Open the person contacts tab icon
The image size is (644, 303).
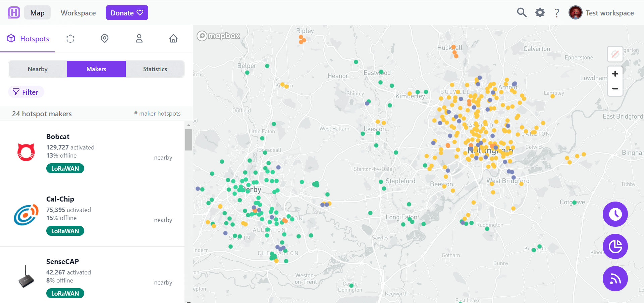(x=139, y=39)
